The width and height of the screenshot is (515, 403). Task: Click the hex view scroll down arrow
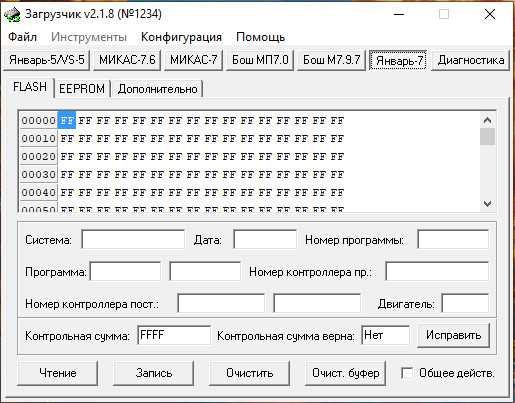pos(487,203)
